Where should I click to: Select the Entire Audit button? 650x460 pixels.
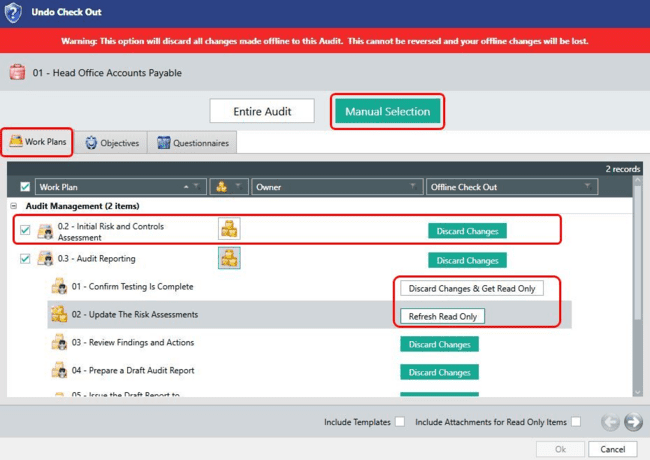(262, 111)
